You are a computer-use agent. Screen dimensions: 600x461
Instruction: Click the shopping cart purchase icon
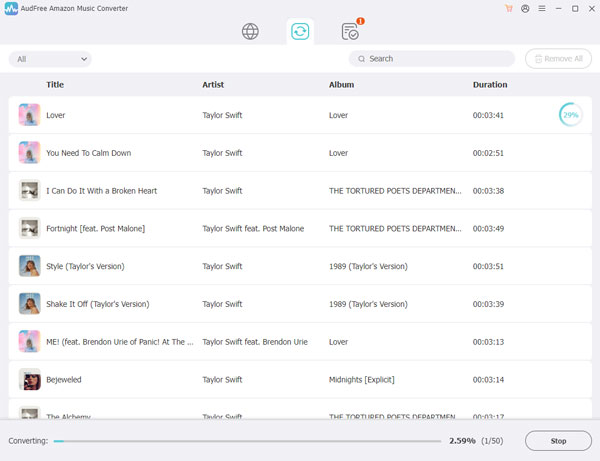(x=509, y=8)
